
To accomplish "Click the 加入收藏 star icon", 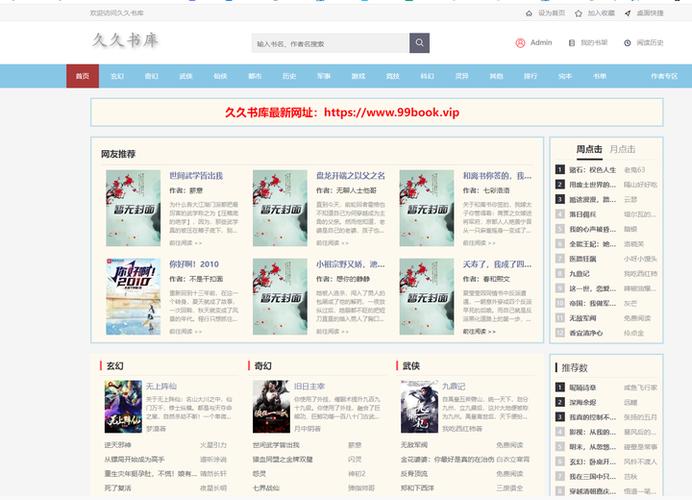I will 578,13.
